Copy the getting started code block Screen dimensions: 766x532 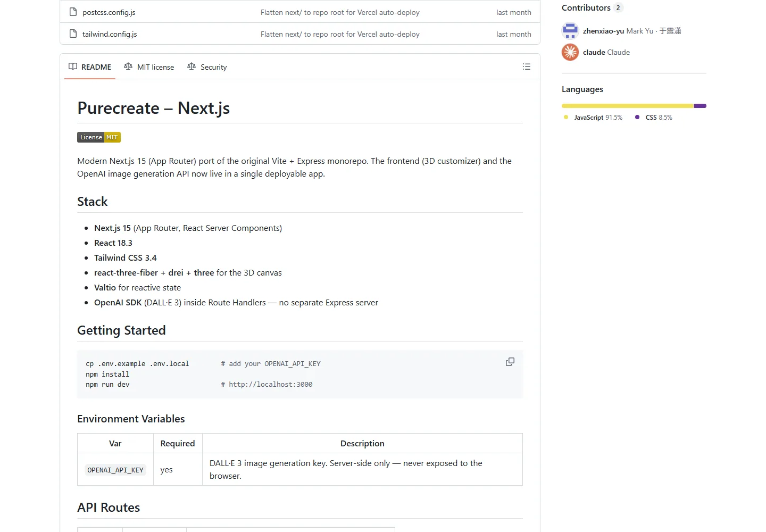pyautogui.click(x=510, y=362)
